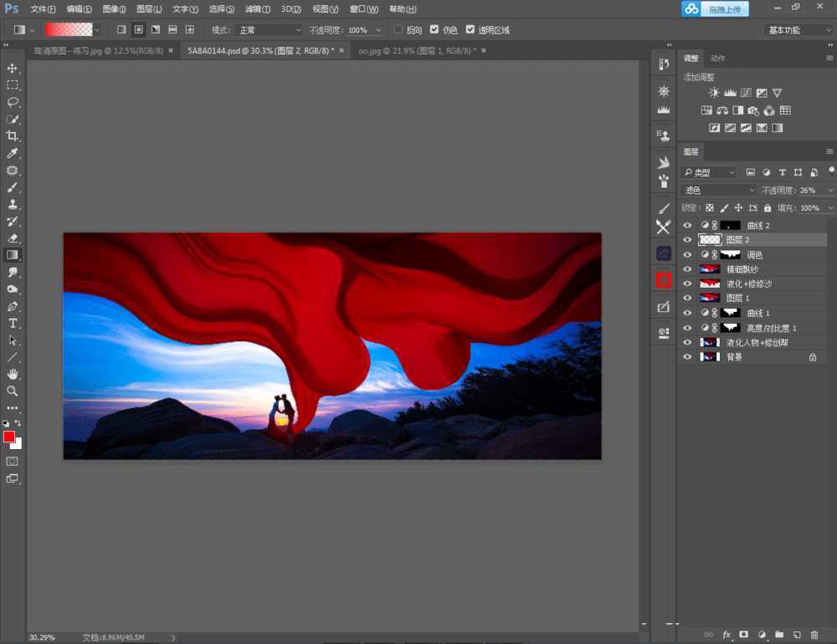Expand the layer blend mode 滤色 dropdown
The width and height of the screenshot is (837, 644).
[x=718, y=190]
